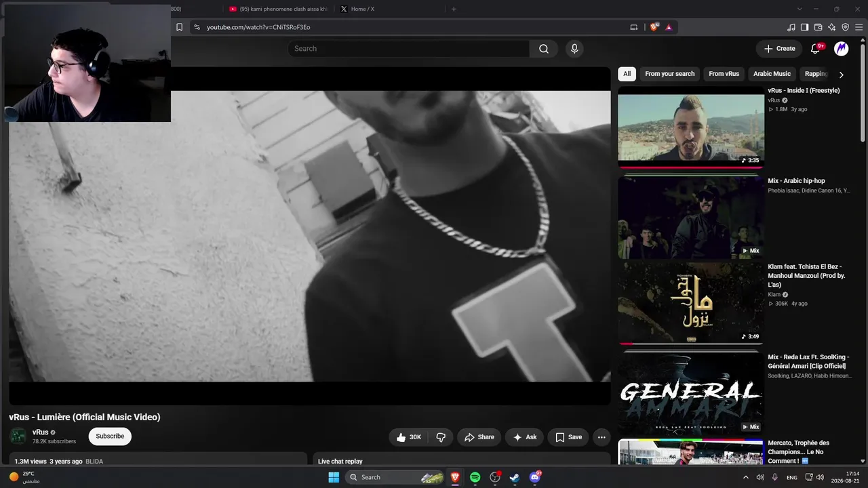Open the vRus channel name link
The image size is (868, 488).
41,432
